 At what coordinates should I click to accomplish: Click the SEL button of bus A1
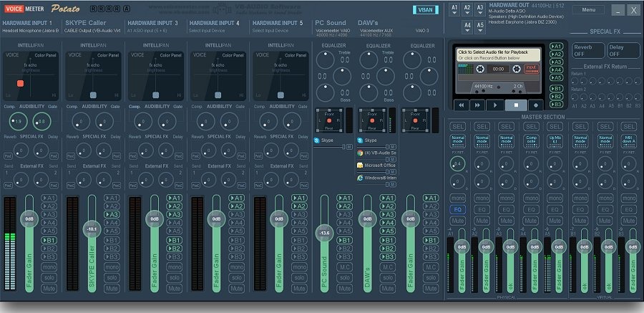[457, 127]
